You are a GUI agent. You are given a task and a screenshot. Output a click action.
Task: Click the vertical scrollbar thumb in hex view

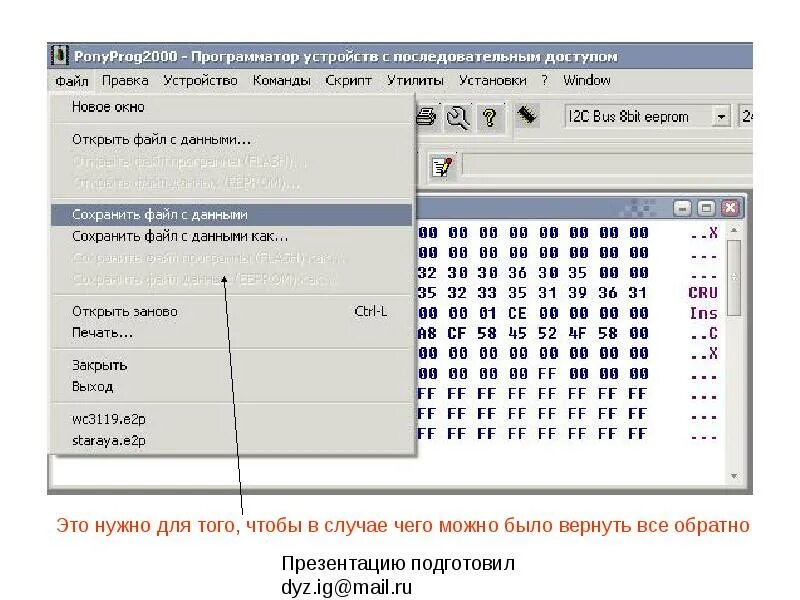pyautogui.click(x=734, y=278)
